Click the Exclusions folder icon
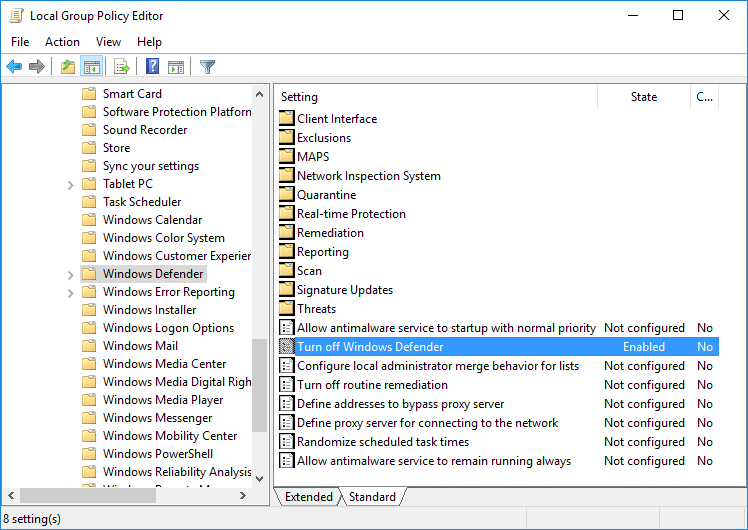The image size is (748, 530). [287, 137]
